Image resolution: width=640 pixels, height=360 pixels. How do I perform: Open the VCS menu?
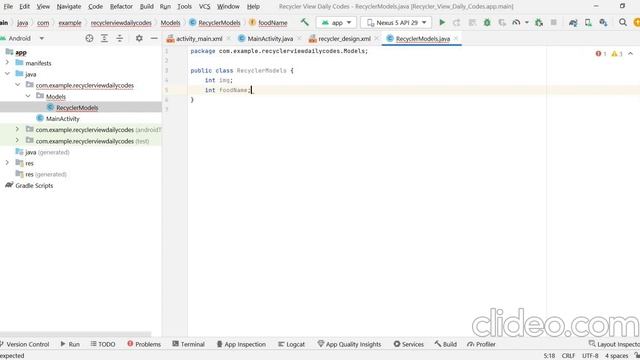pos(204,7)
